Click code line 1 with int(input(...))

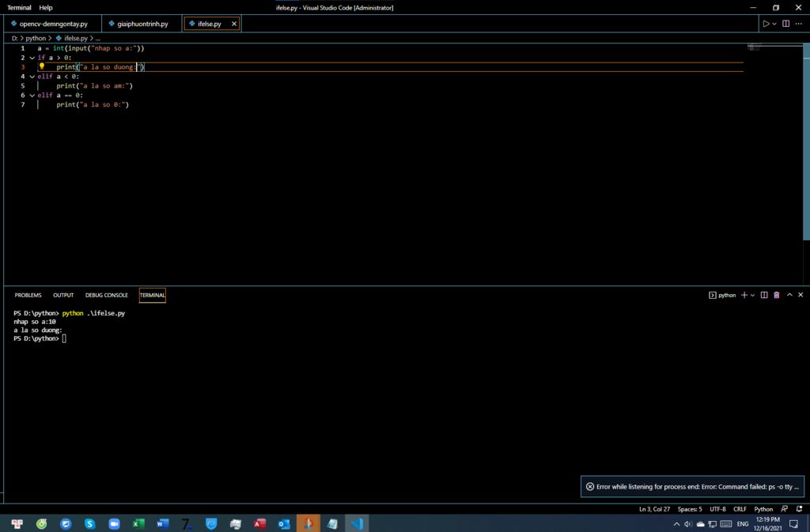tap(90, 48)
